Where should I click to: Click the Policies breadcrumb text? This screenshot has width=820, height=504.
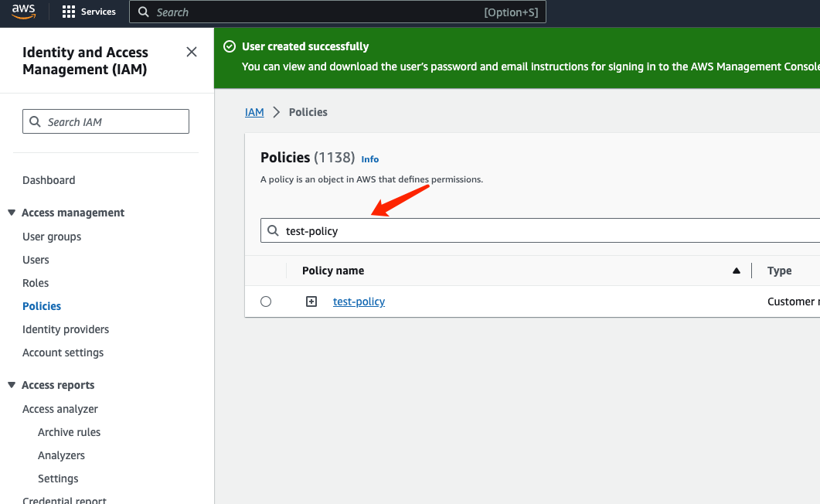click(x=308, y=112)
